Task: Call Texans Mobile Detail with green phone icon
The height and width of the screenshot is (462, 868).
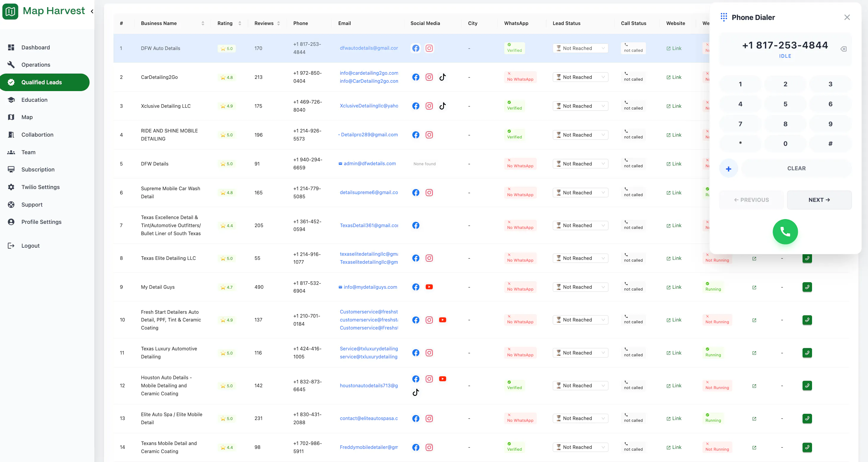Action: (x=807, y=447)
